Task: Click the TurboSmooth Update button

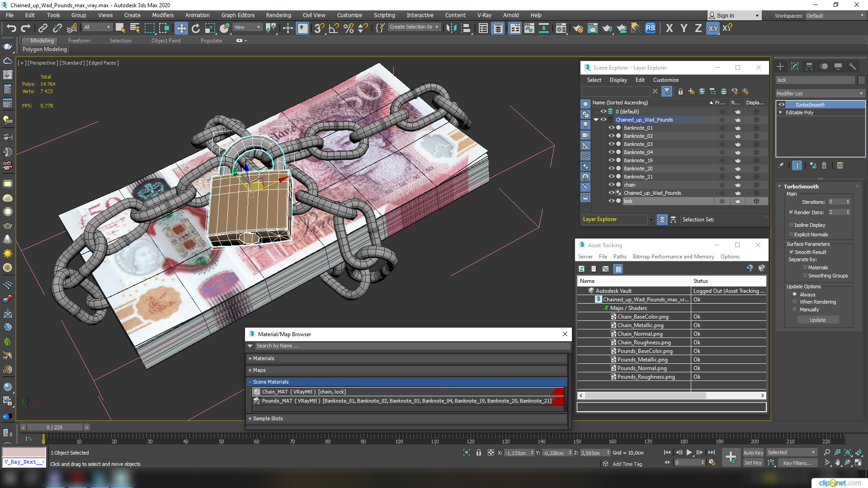Action: point(818,320)
